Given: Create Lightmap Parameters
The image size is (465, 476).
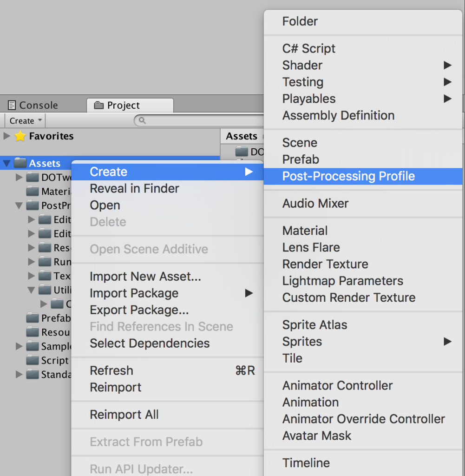Looking at the screenshot, I should pyautogui.click(x=363, y=281).
